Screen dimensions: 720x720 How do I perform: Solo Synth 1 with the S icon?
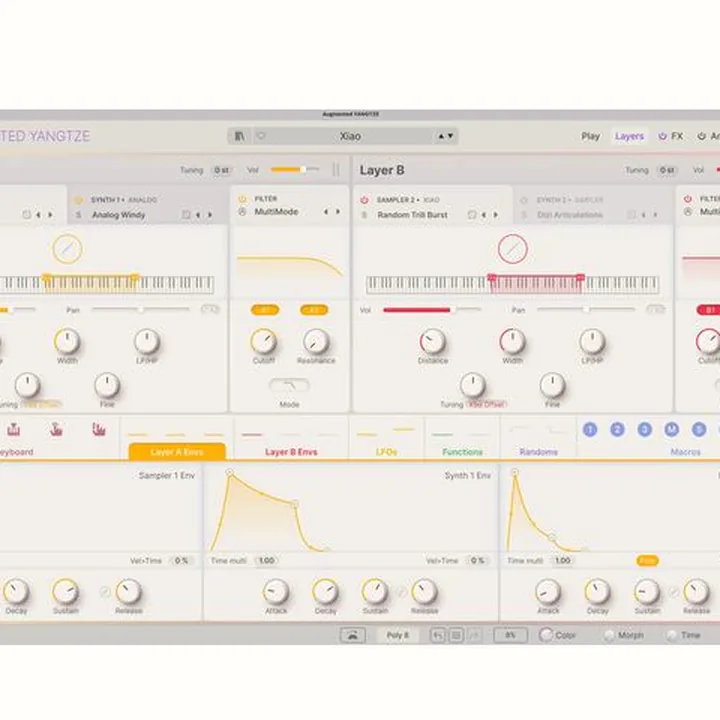point(79,215)
